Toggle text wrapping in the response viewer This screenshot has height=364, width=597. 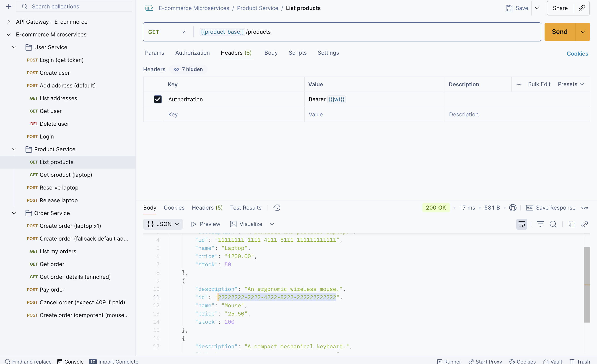[x=522, y=224]
